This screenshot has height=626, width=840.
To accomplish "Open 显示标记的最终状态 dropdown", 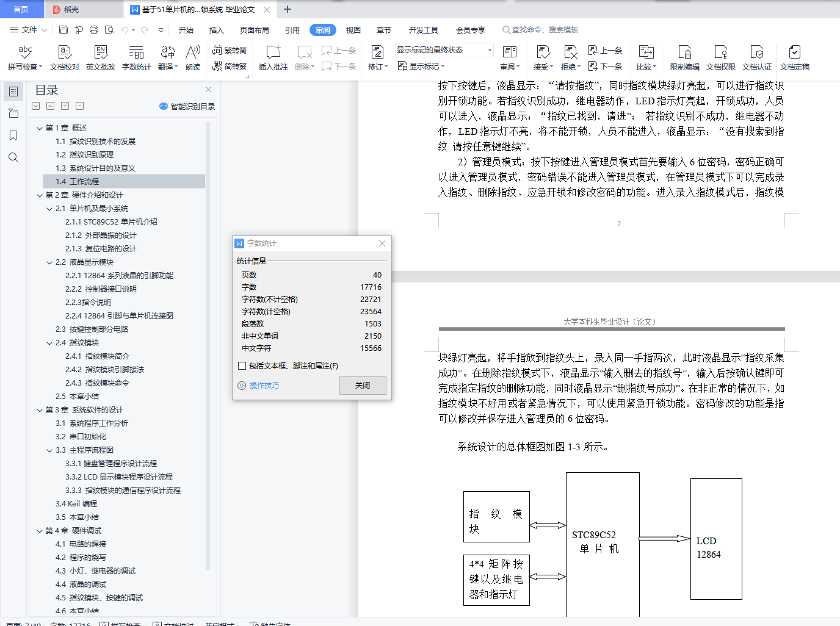I will [444, 50].
